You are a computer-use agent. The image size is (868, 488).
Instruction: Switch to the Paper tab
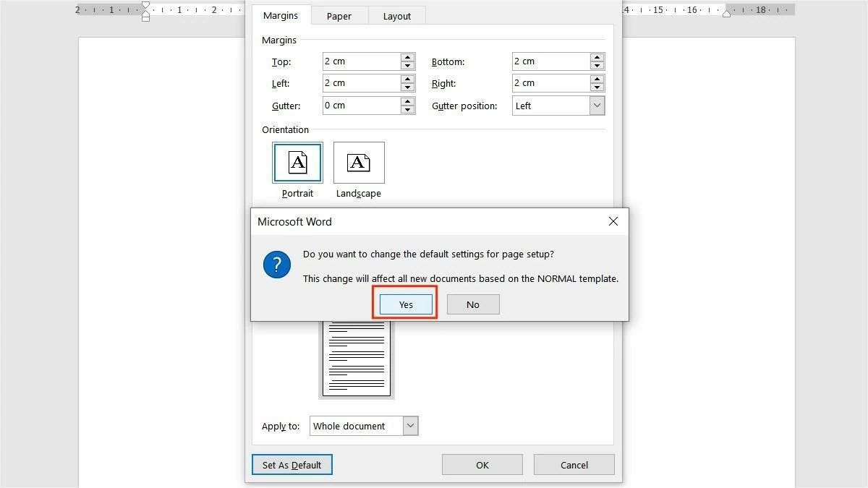click(x=339, y=15)
